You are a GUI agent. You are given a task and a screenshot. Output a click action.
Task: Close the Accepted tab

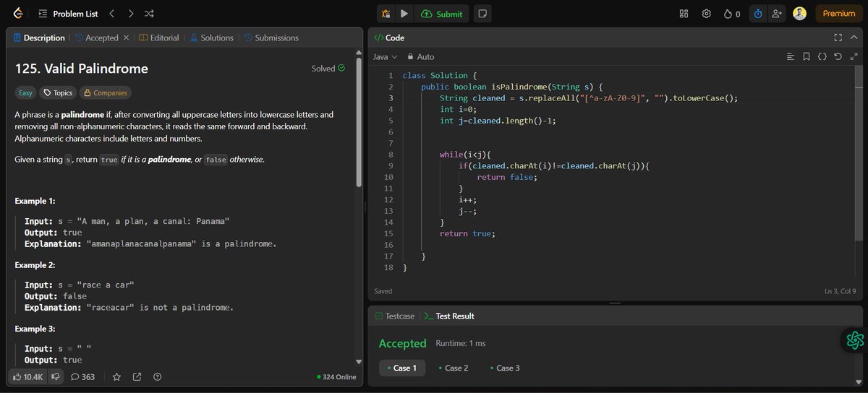tap(126, 38)
